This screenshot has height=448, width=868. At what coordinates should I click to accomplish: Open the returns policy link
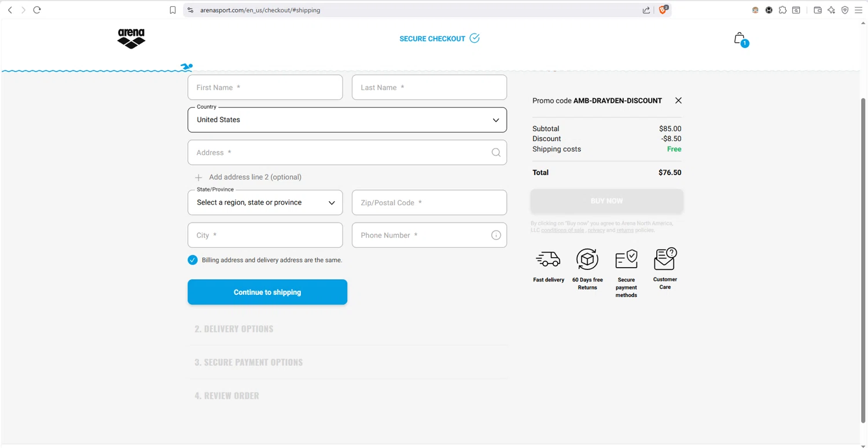(625, 230)
